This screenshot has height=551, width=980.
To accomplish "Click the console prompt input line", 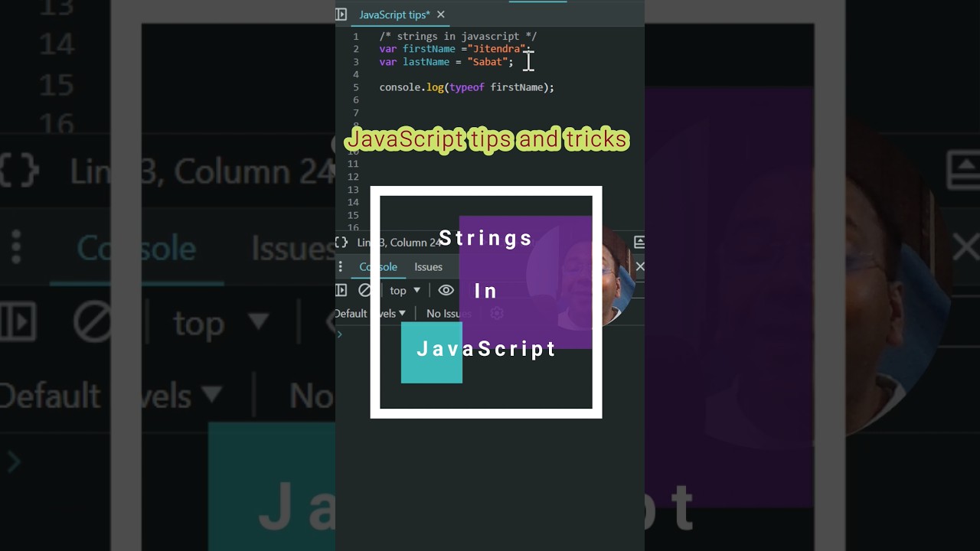I will pos(490,334).
